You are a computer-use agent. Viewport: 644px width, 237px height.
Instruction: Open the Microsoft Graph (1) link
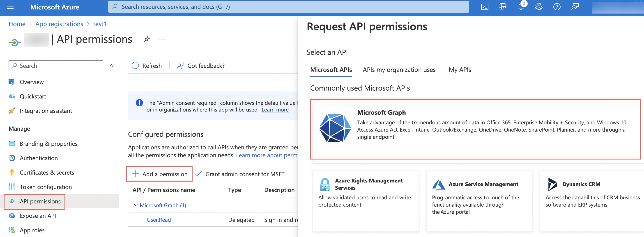[x=163, y=205]
